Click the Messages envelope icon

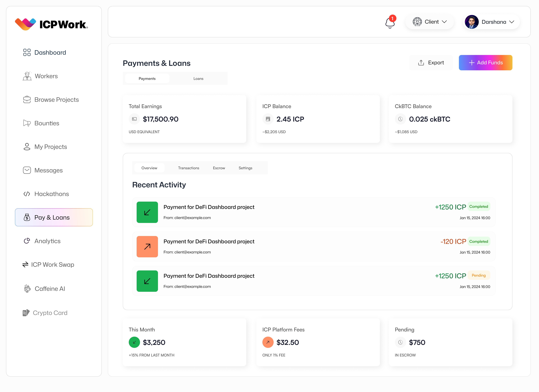(x=27, y=170)
